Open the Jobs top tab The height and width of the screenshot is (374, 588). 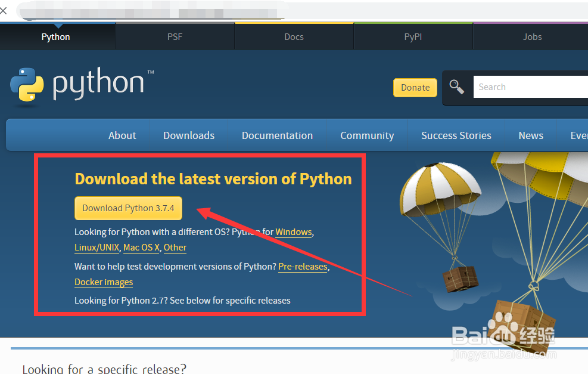(x=532, y=37)
